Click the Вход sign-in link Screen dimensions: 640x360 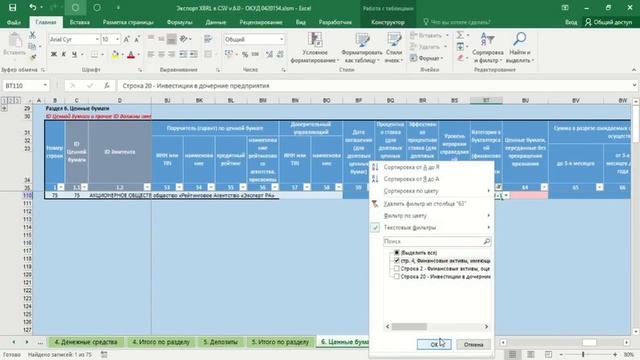571,22
